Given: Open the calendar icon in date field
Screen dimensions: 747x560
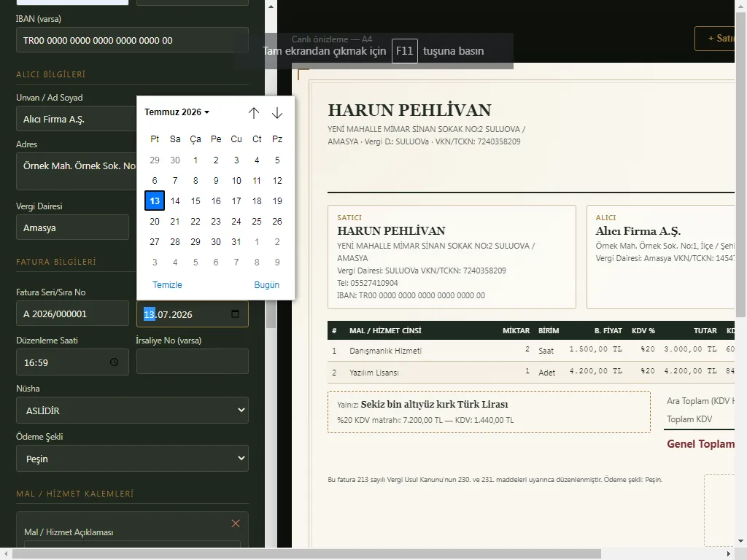Looking at the screenshot, I should (x=235, y=314).
